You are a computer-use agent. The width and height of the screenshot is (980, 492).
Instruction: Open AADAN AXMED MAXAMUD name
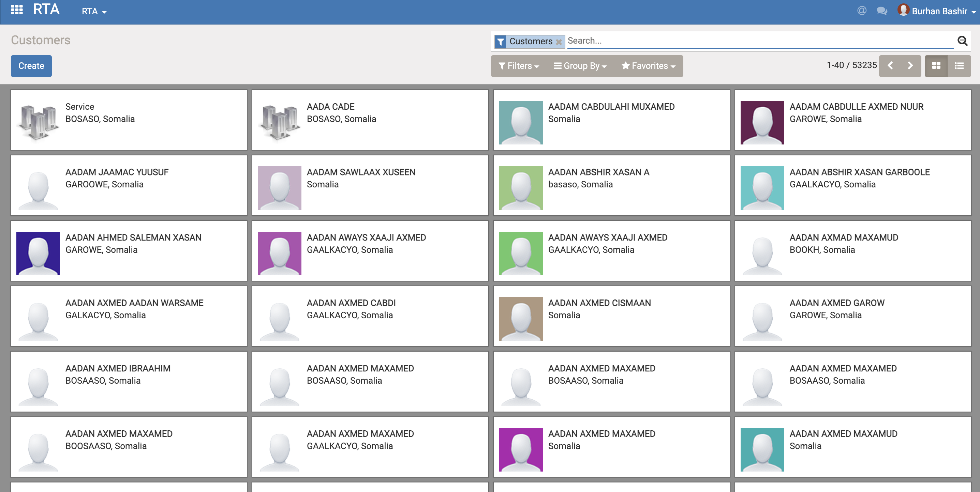pyautogui.click(x=843, y=433)
